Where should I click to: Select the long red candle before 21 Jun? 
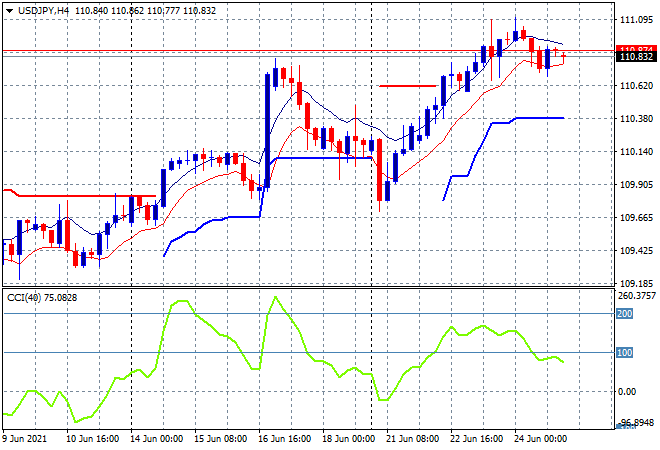point(379,170)
